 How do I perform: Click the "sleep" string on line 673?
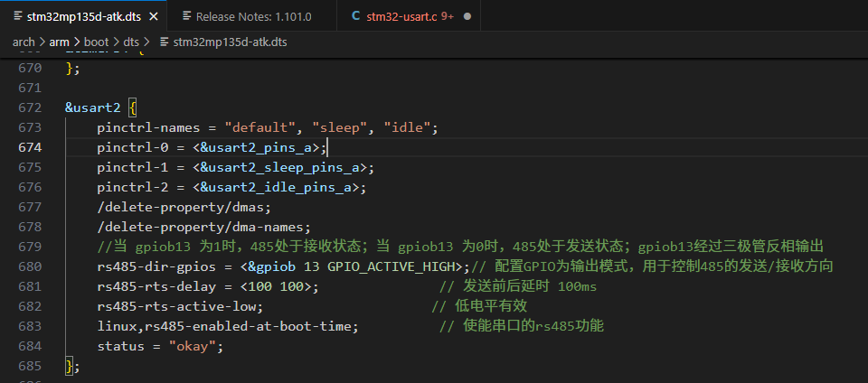point(340,127)
